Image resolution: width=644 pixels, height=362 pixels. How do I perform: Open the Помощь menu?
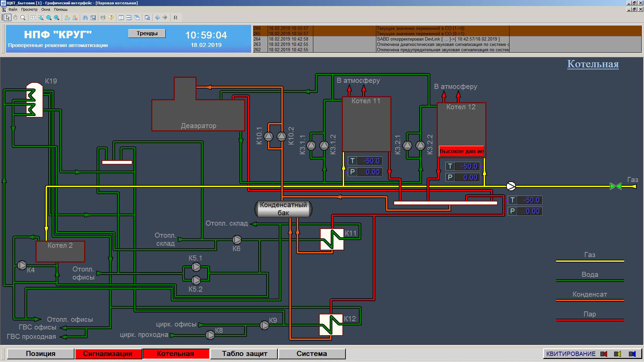(61, 9)
